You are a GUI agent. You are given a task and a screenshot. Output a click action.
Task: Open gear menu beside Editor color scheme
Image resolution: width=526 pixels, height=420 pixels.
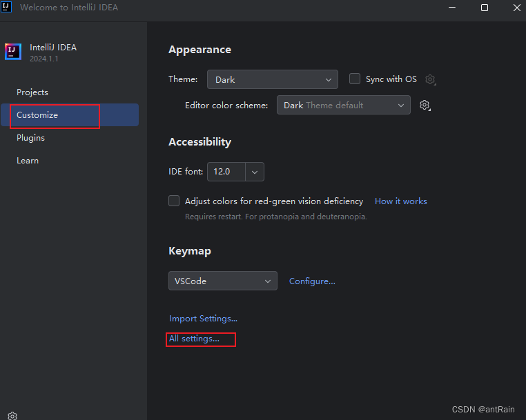pos(425,106)
